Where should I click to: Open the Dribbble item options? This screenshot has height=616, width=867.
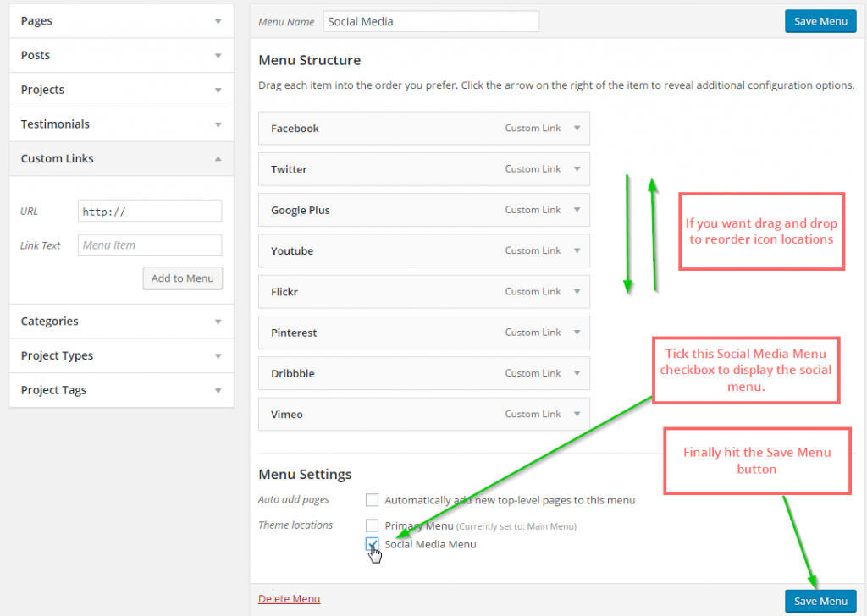click(x=577, y=372)
